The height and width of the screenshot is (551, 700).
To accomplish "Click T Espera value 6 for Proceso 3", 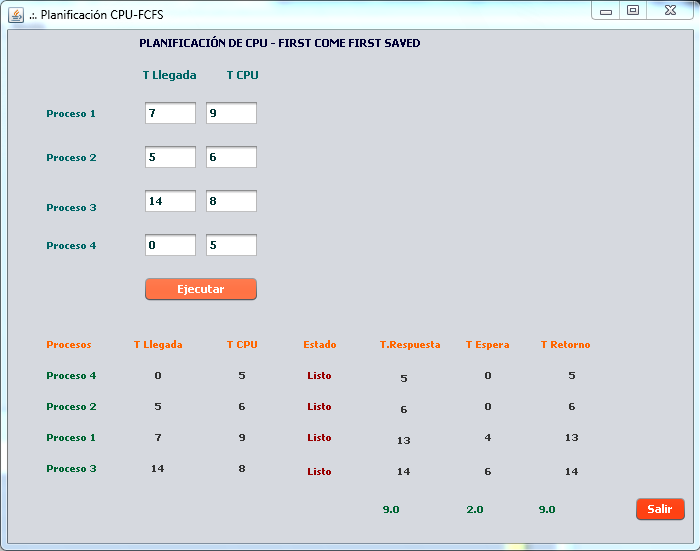I will click(x=488, y=472).
